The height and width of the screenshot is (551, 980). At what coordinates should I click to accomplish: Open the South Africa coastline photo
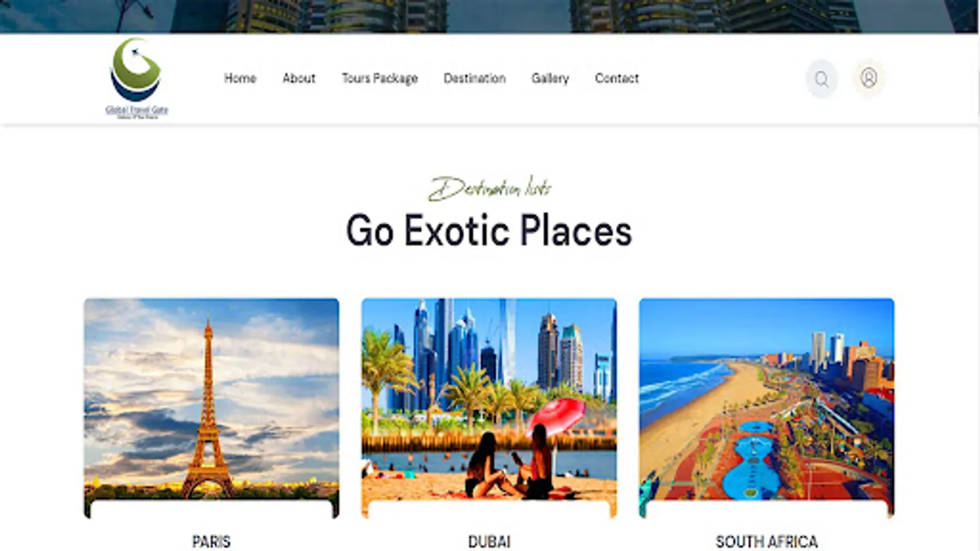(767, 408)
